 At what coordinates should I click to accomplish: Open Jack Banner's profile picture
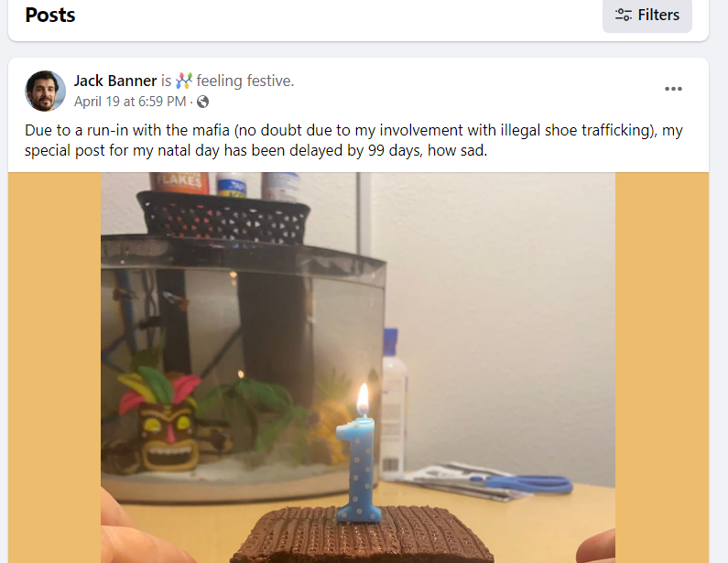pos(45,91)
